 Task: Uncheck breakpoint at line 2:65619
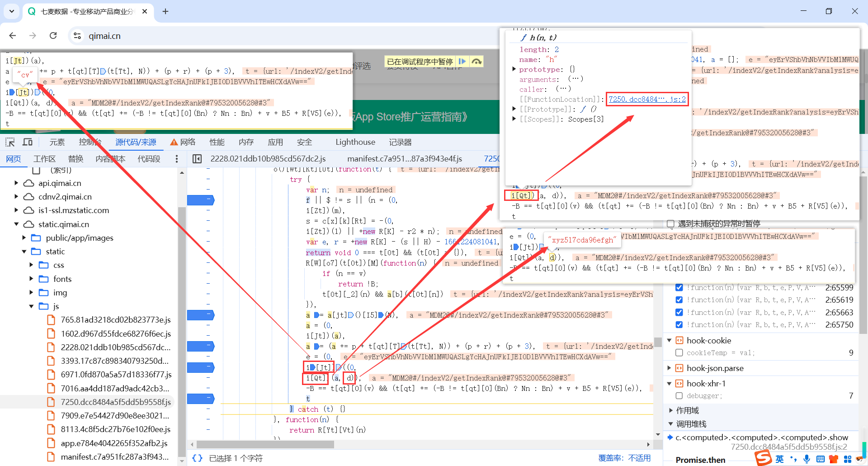click(x=679, y=300)
